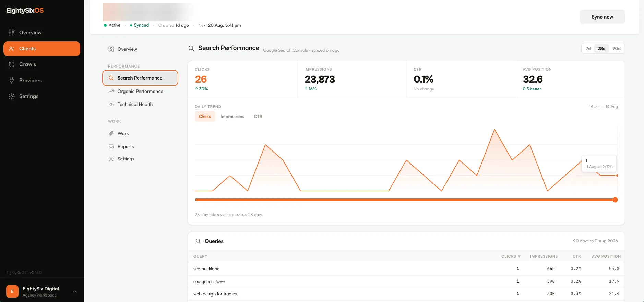Show Impressions daily trend
Viewport: 644px width, 302px height.
(x=232, y=117)
